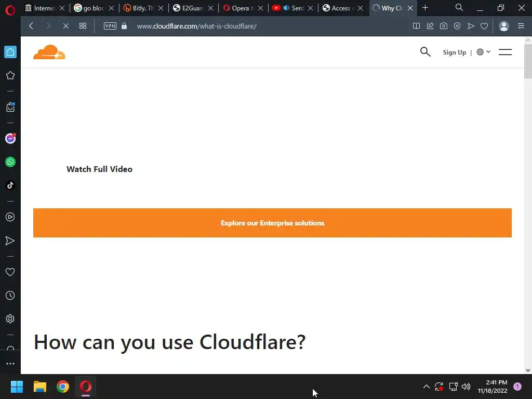Screen dimensions: 532x399
Task: Open sidebar Bookmarks star icon
Action: click(10, 75)
